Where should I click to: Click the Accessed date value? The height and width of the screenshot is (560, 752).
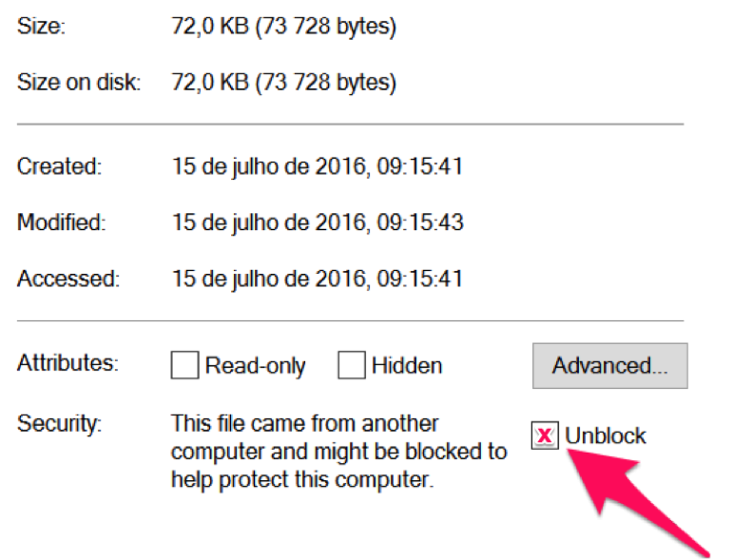317,279
